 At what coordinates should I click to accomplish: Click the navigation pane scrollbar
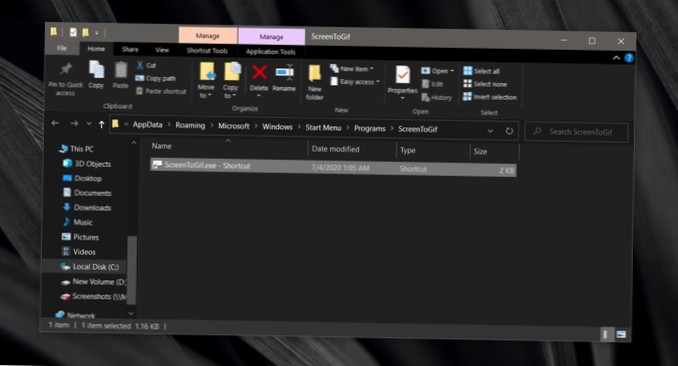click(132, 270)
